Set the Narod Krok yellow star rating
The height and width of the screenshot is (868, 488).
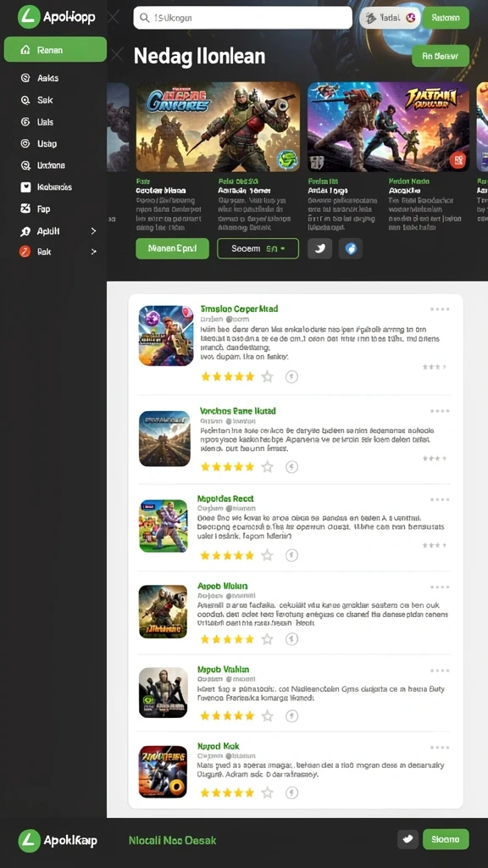pos(227,793)
